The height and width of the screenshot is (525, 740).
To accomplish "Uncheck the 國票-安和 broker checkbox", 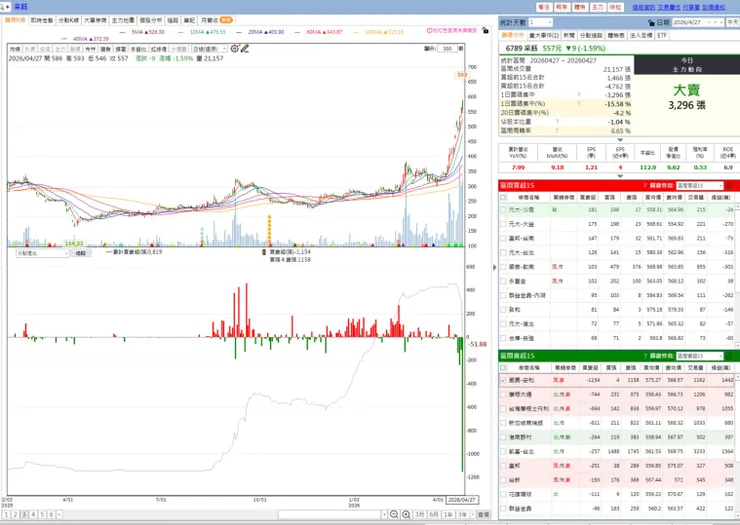I will [x=503, y=380].
